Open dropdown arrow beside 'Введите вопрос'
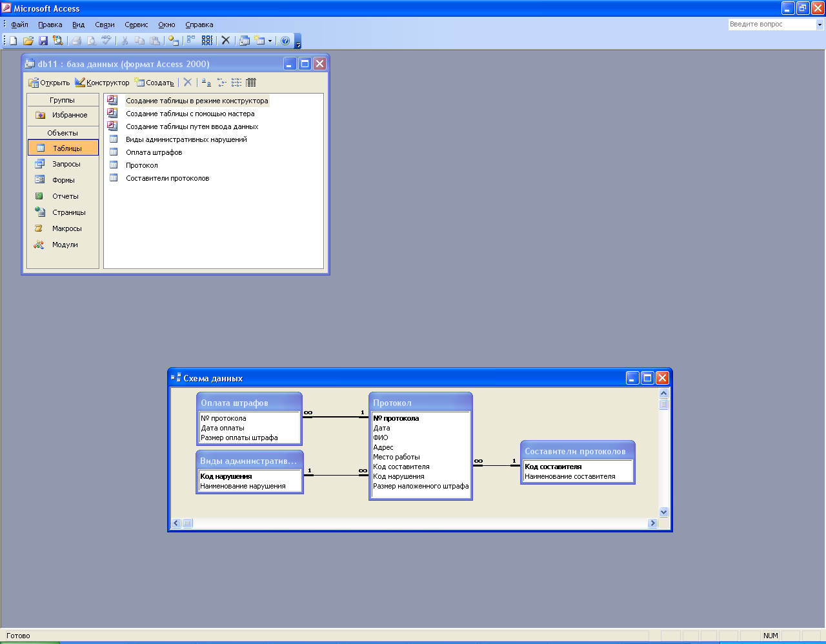This screenshot has width=826, height=644. (820, 25)
